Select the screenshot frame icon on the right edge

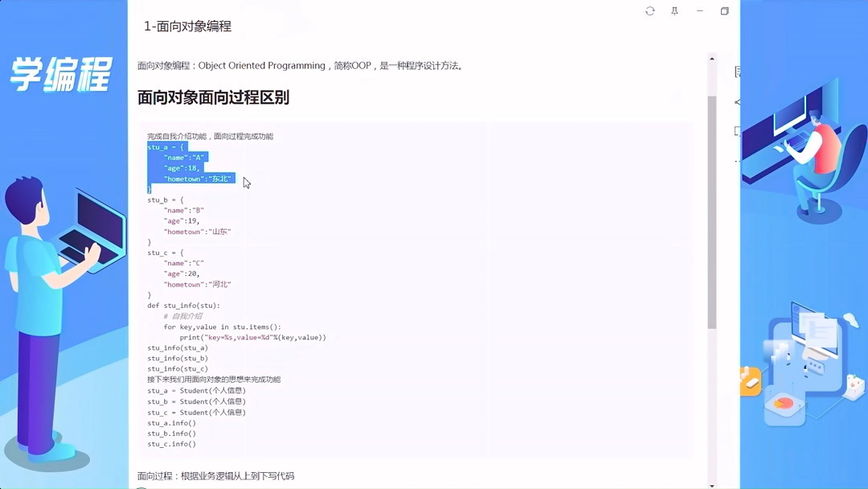pyautogui.click(x=736, y=130)
